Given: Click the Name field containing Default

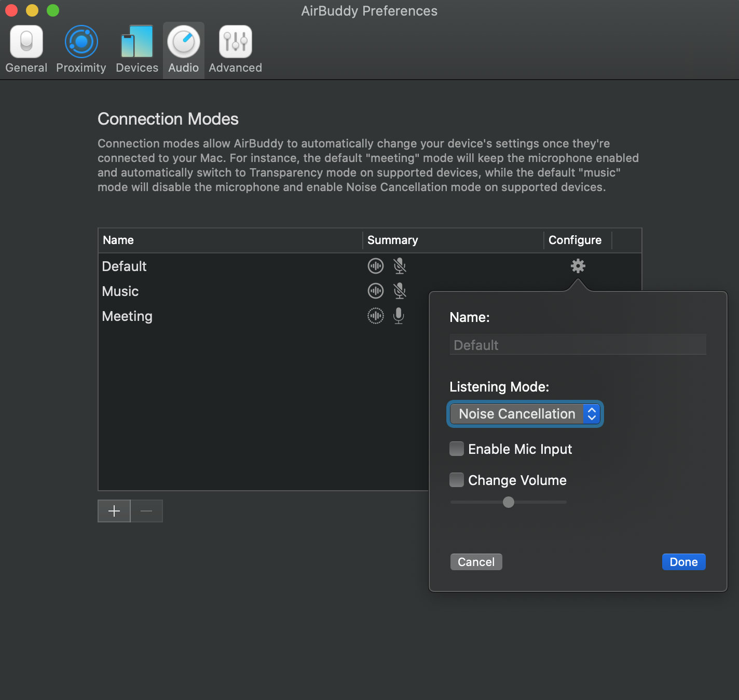Looking at the screenshot, I should coord(578,345).
